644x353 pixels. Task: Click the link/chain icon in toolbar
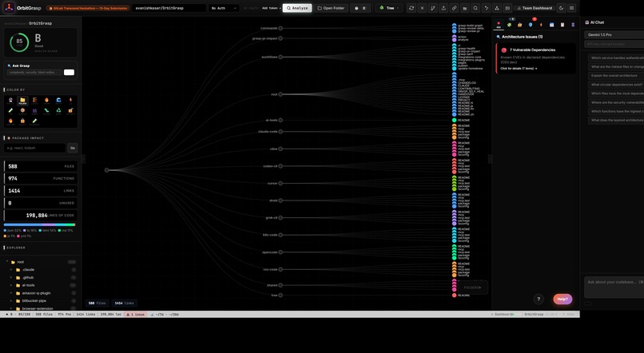click(x=454, y=8)
